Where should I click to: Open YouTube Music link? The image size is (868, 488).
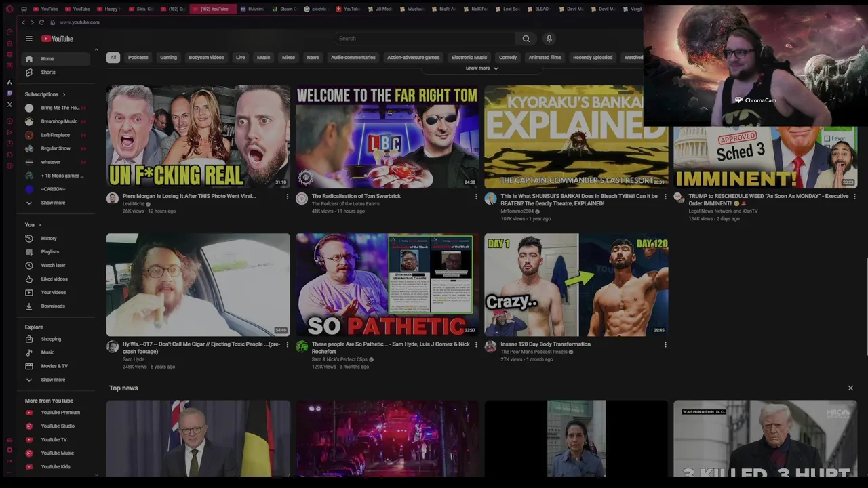(x=56, y=453)
